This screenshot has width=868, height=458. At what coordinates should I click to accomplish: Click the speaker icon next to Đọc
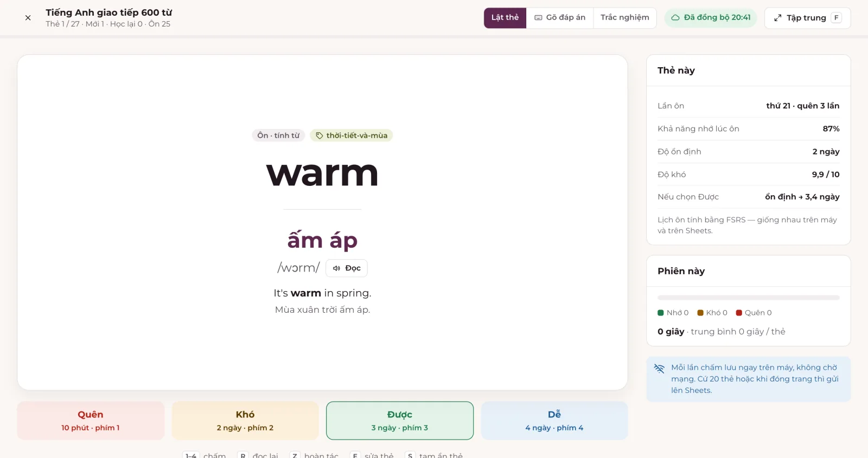336,268
